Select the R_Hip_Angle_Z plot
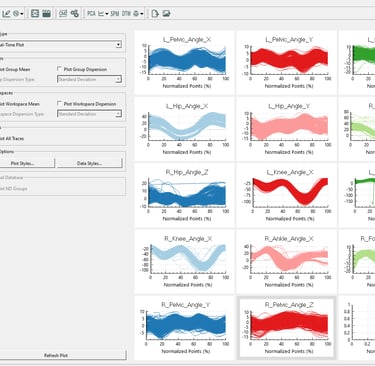375x366 pixels. (x=185, y=195)
